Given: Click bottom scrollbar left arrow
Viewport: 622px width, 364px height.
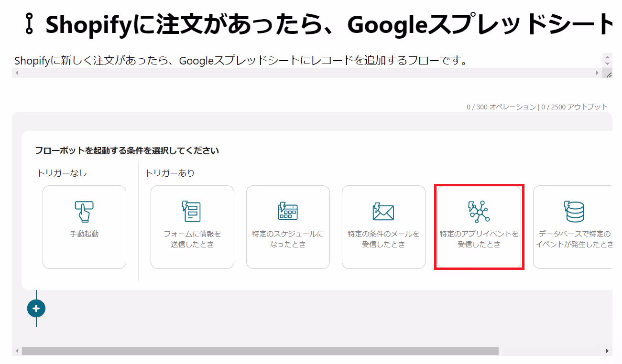Looking at the screenshot, I should 17,351.
